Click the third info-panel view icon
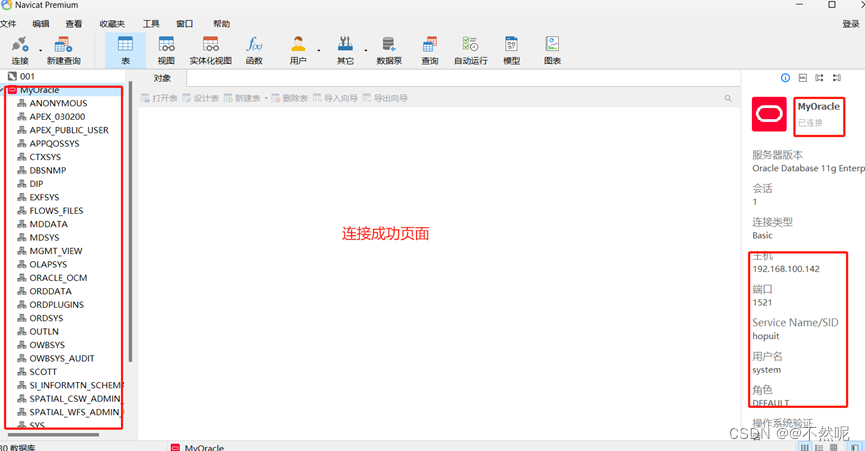The width and height of the screenshot is (865, 451). point(819,78)
